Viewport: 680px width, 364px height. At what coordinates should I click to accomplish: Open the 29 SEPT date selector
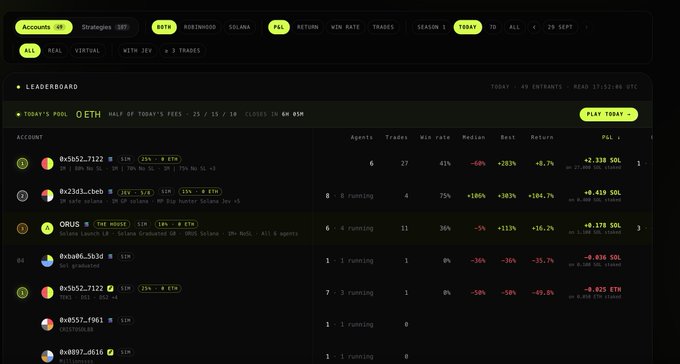560,27
